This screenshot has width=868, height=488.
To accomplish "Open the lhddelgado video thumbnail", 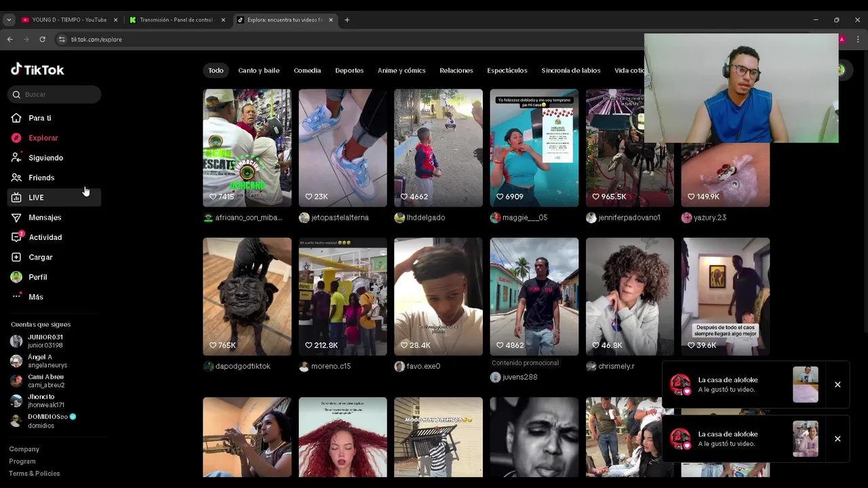I will 438,148.
